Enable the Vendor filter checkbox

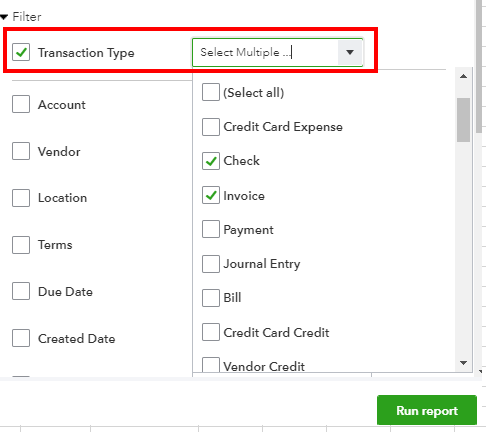tap(21, 151)
